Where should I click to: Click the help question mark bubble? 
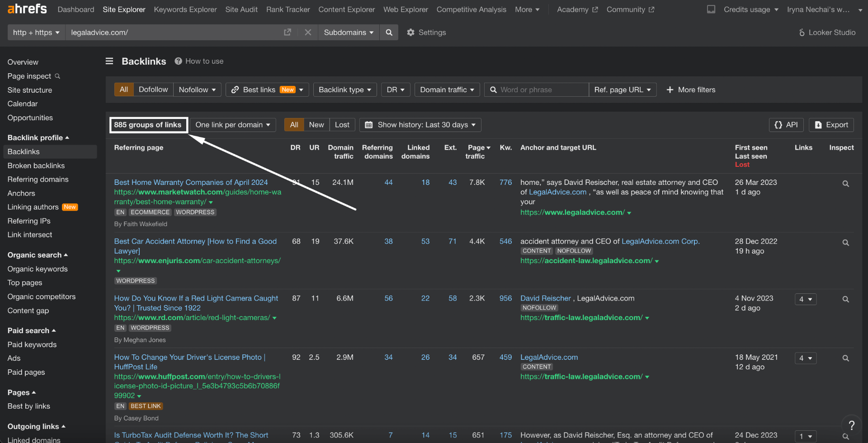[x=851, y=425]
